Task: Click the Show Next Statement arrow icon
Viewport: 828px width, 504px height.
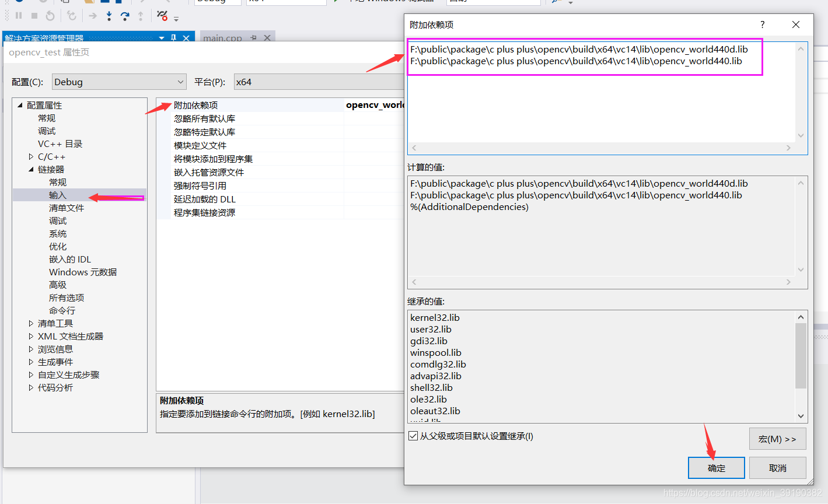Action: pos(93,16)
